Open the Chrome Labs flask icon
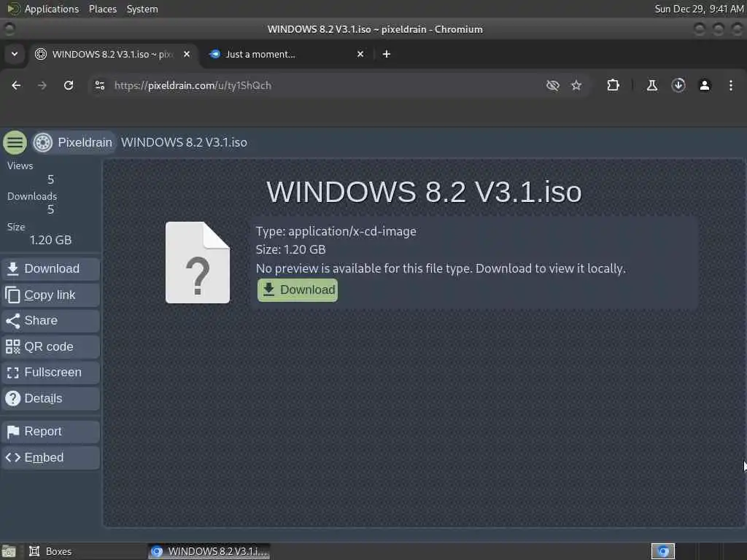This screenshot has width=747, height=560. (652, 85)
